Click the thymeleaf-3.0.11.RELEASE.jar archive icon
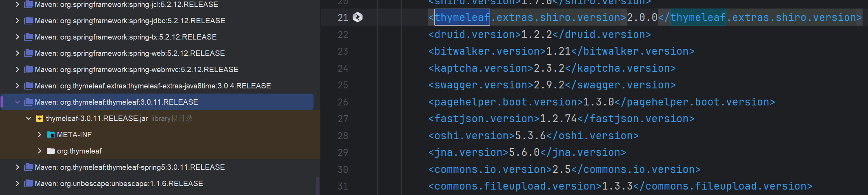This screenshot has height=195, width=868. 40,119
